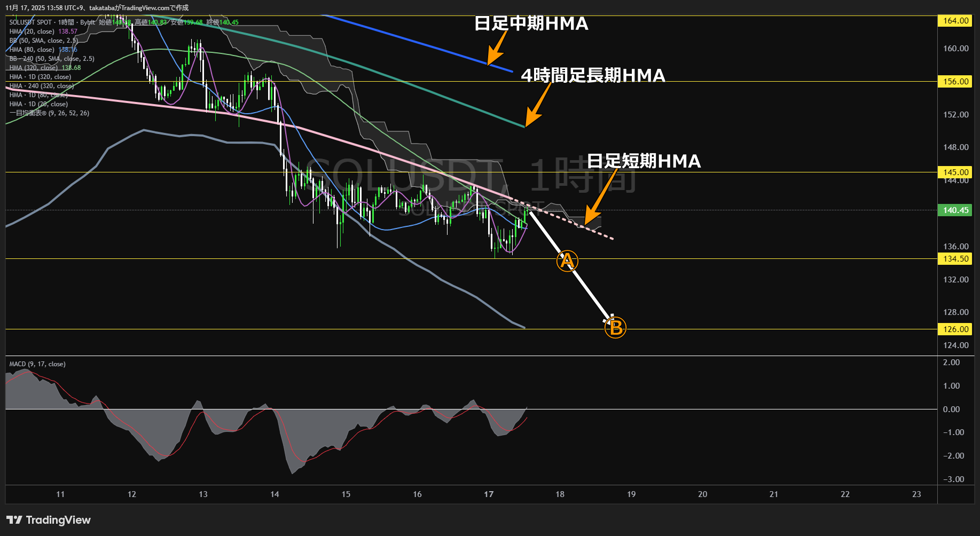Click the 160.00 price axis value
This screenshot has height=536, width=980.
click(956, 49)
